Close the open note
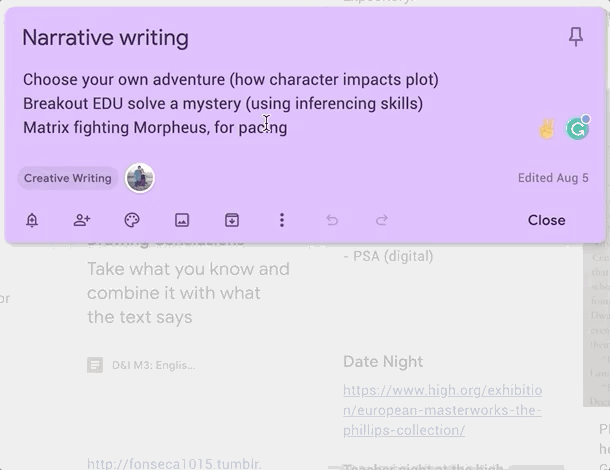 [546, 220]
